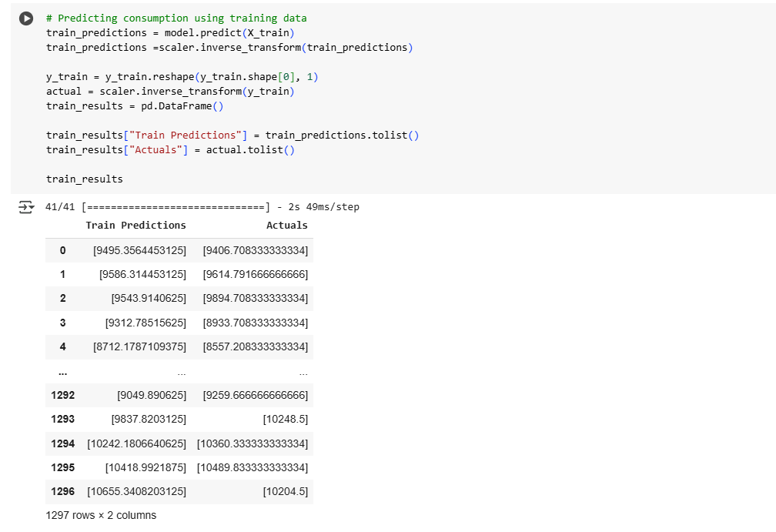
Task: Click the Train Predictions column header
Action: 135,226
